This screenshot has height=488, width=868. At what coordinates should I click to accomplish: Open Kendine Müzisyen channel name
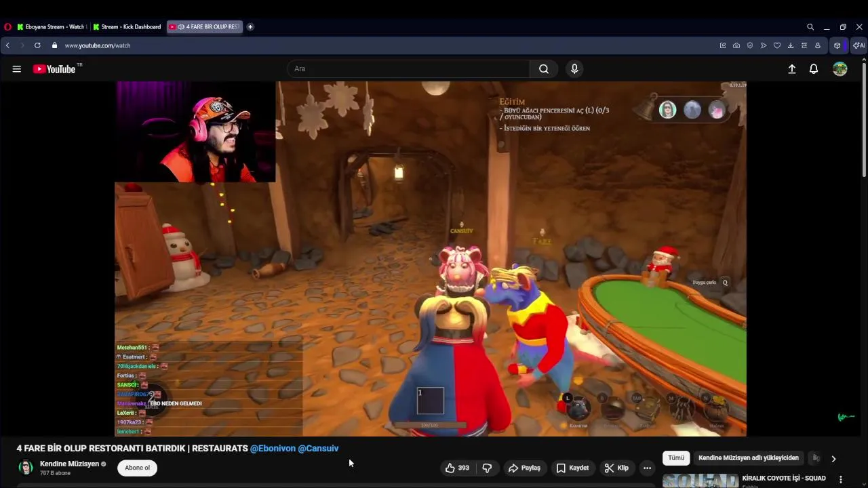(x=69, y=464)
